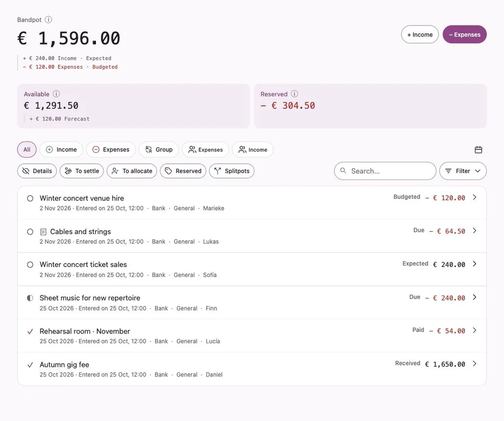Open Winter concert ticket sales title

[x=83, y=265]
